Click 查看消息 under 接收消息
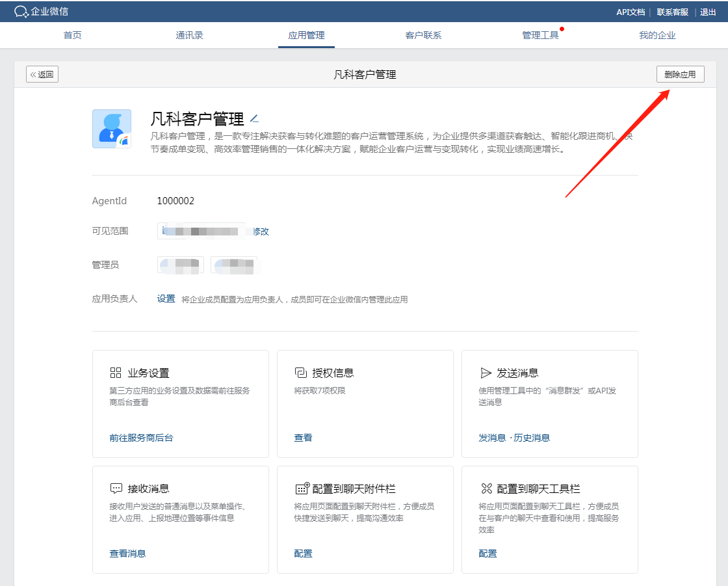Image resolution: width=728 pixels, height=586 pixels. click(x=127, y=553)
